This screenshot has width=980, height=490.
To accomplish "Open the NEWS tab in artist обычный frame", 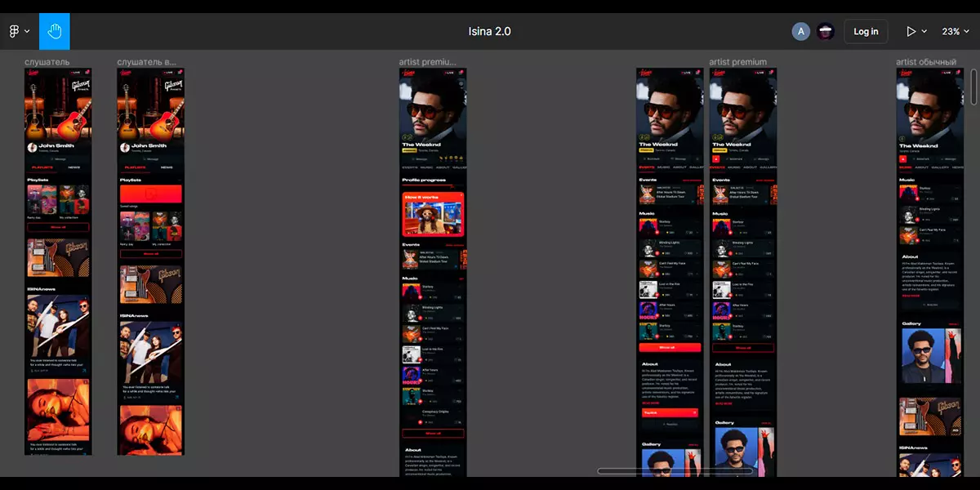I will pyautogui.click(x=956, y=167).
